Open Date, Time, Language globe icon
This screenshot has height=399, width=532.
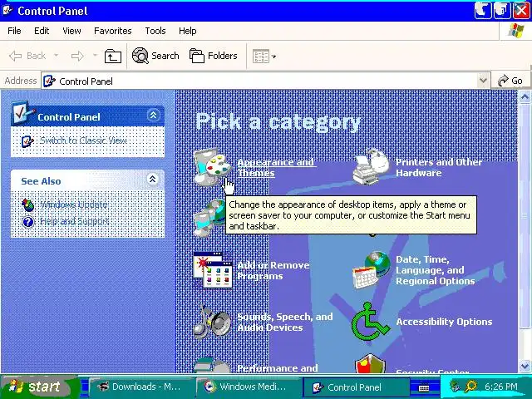[x=372, y=270]
